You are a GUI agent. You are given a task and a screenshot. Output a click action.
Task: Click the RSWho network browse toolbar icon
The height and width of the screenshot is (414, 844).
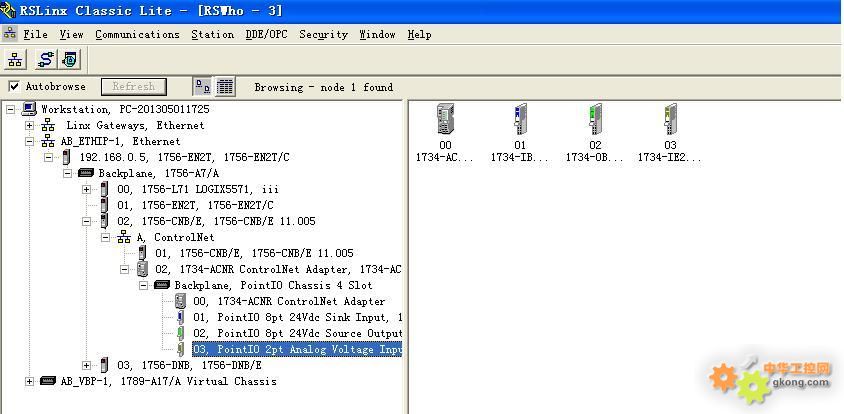pos(15,60)
